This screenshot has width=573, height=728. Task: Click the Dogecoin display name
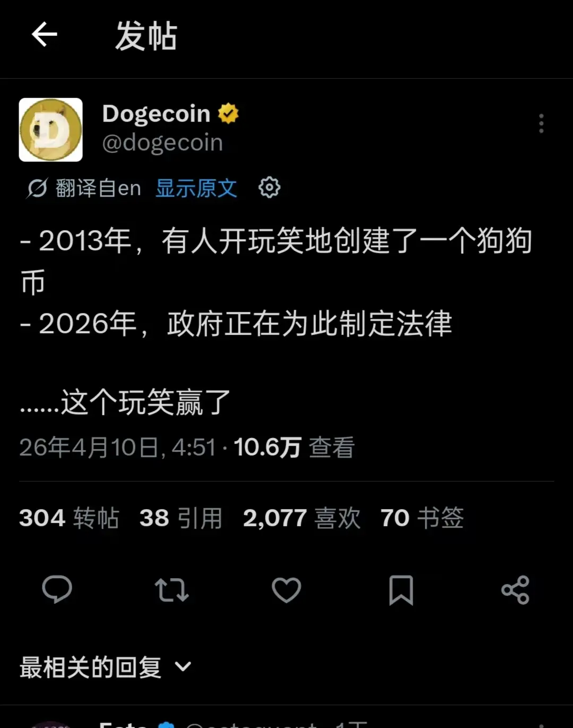(x=157, y=113)
